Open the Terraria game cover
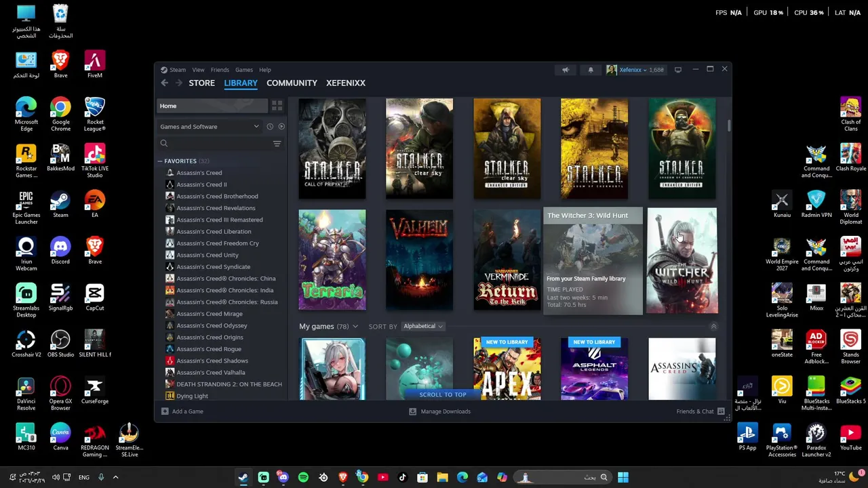868x488 pixels. click(x=332, y=260)
